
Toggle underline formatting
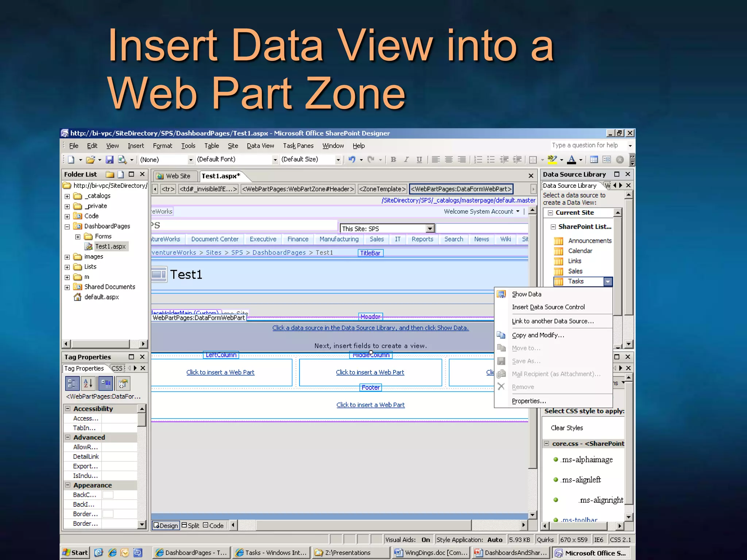[x=419, y=160]
